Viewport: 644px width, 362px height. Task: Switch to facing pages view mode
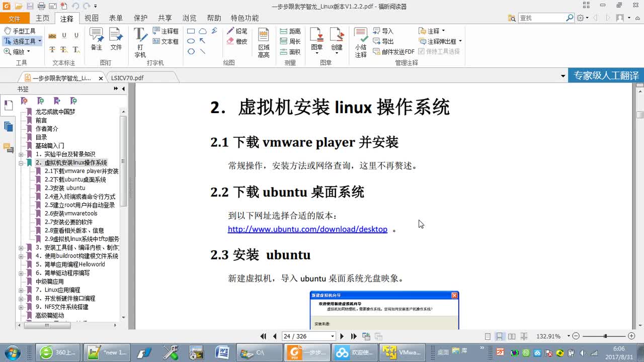pos(512,336)
